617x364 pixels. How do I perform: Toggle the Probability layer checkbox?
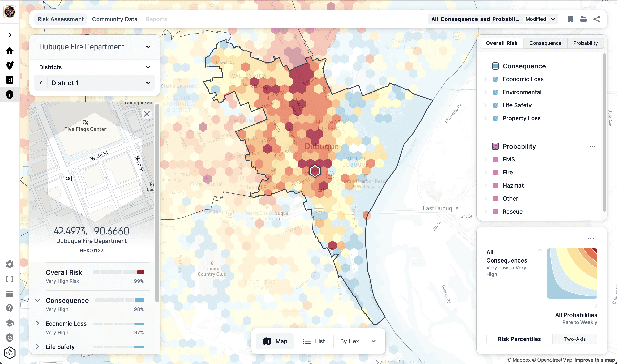coord(495,146)
